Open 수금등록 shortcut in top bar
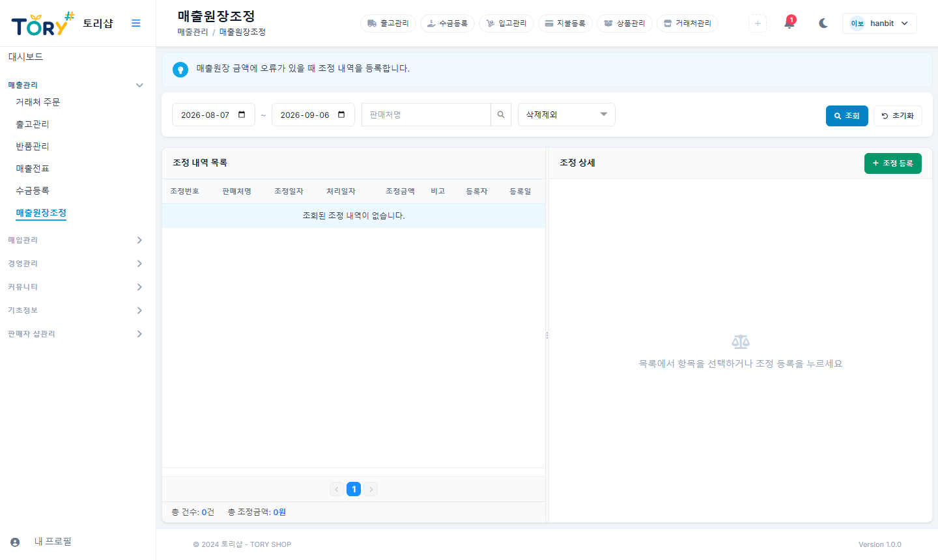 (x=448, y=23)
